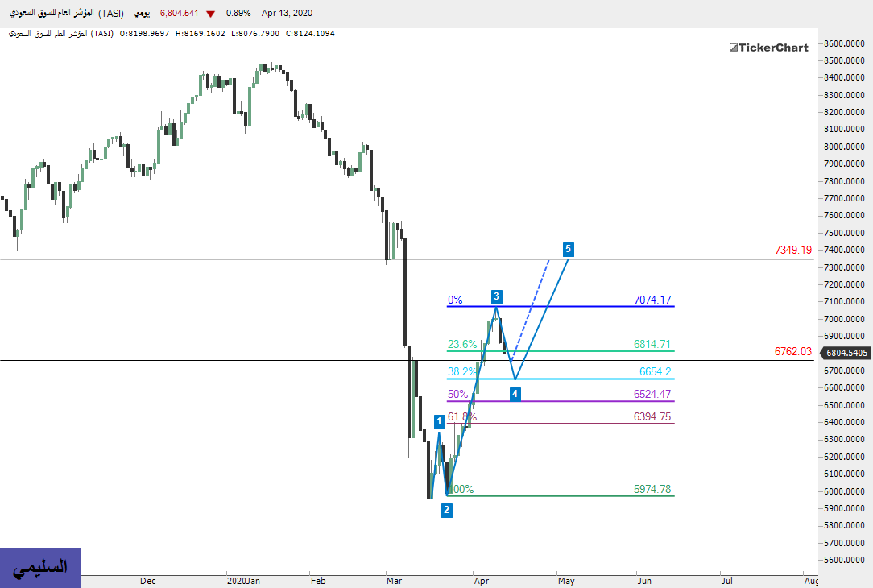The height and width of the screenshot is (588, 873).
Task: Select wave marker 2 below the low
Action: click(446, 510)
